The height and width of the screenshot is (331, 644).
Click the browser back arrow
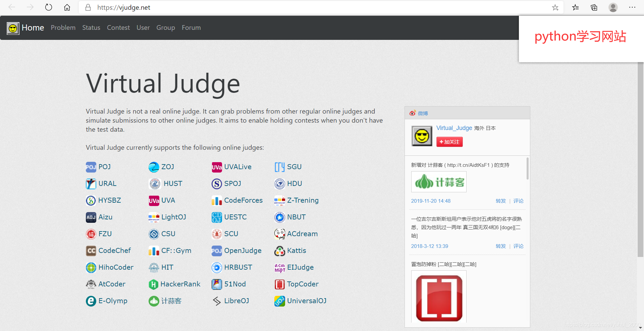coord(12,7)
